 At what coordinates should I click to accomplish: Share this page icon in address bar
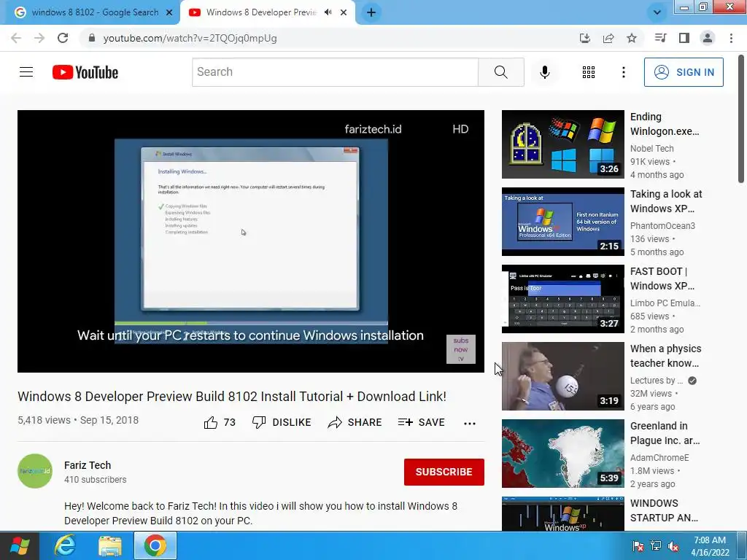608,38
